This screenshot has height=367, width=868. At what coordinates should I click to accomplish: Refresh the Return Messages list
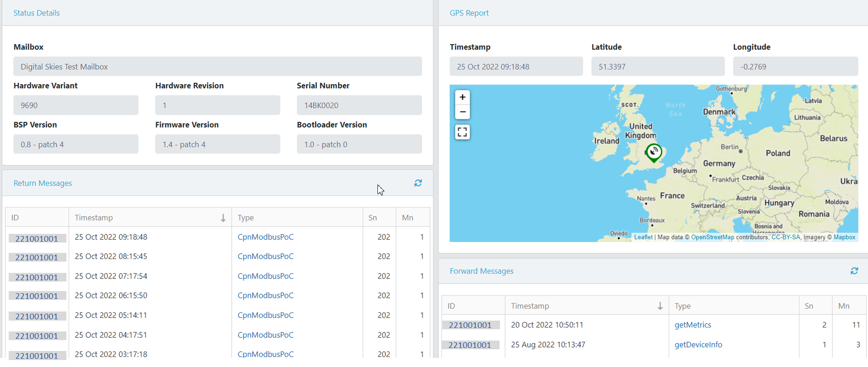tap(418, 183)
